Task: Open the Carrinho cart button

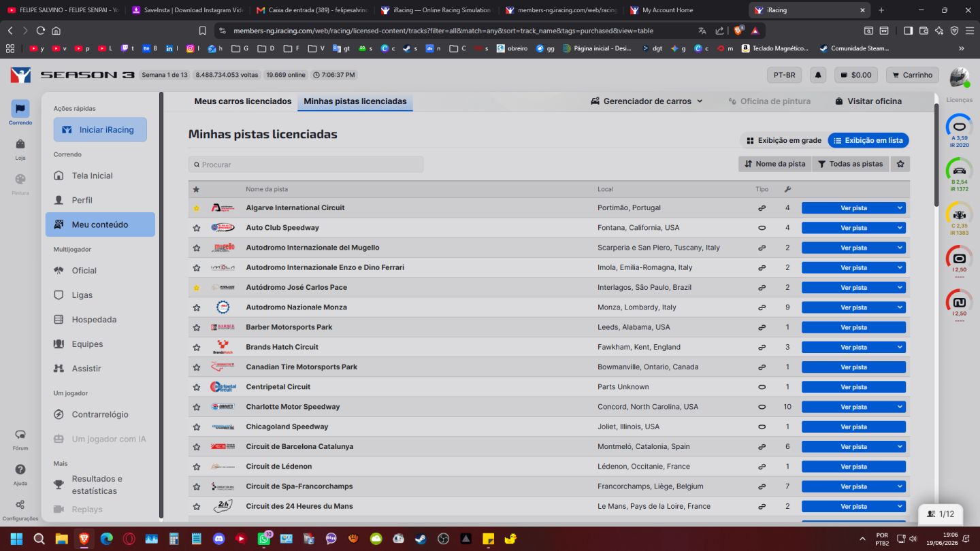Action: pos(912,75)
